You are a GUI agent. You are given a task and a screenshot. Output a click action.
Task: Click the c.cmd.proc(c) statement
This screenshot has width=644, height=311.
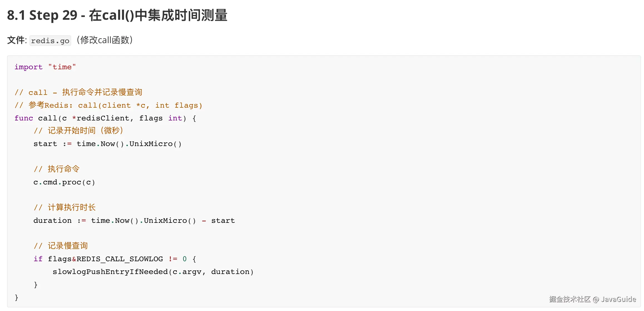tap(64, 182)
